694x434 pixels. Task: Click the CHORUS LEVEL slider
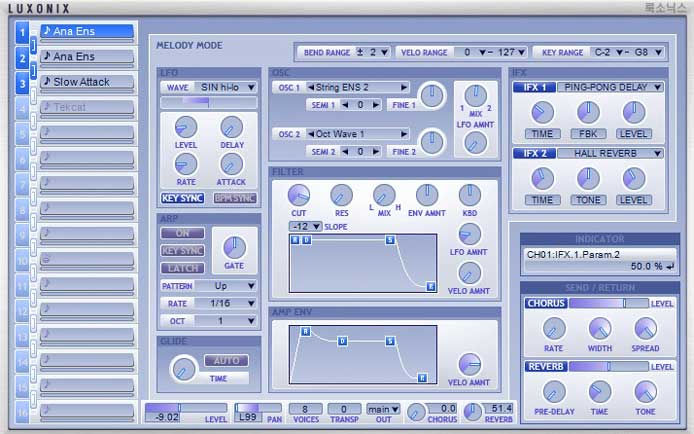click(609, 303)
